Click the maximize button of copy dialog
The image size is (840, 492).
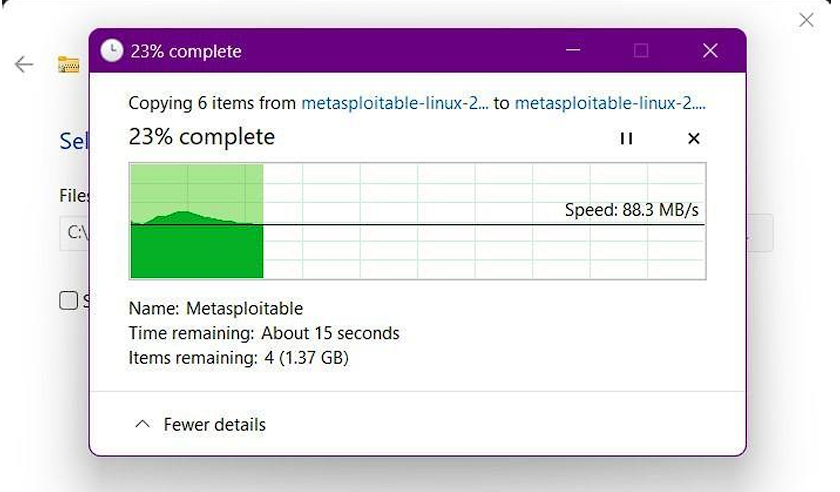(641, 51)
